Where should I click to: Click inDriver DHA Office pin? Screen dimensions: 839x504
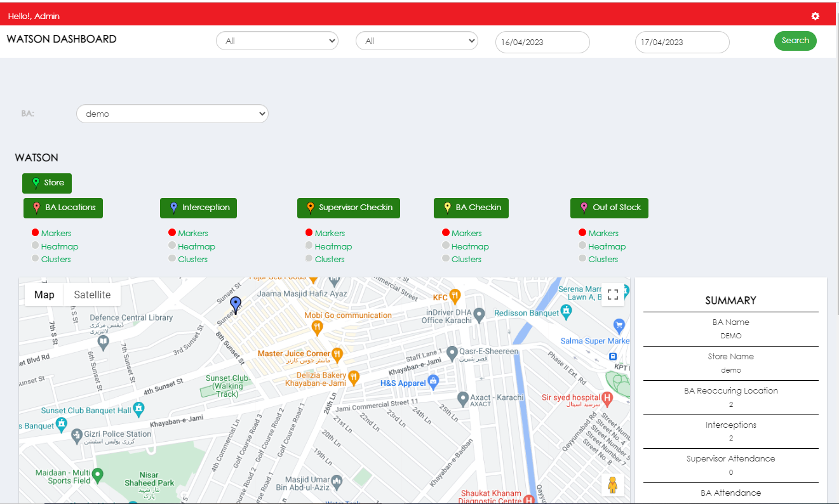pos(480,314)
